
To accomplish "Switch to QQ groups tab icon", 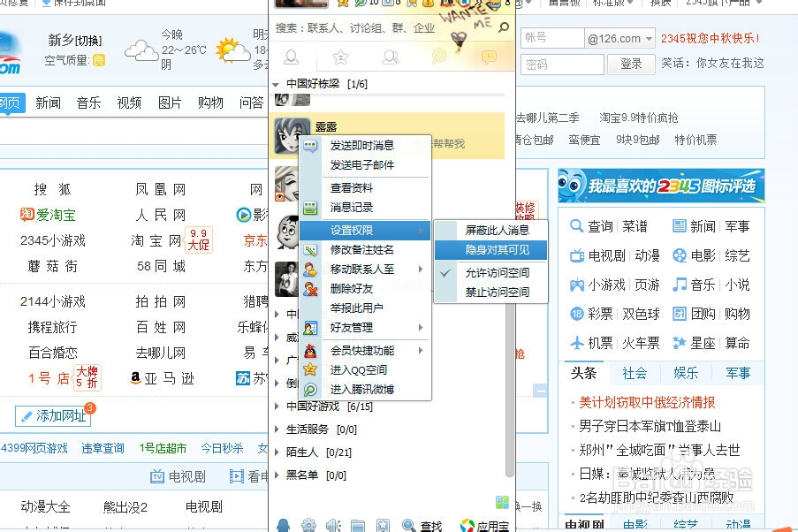I will coord(391,57).
